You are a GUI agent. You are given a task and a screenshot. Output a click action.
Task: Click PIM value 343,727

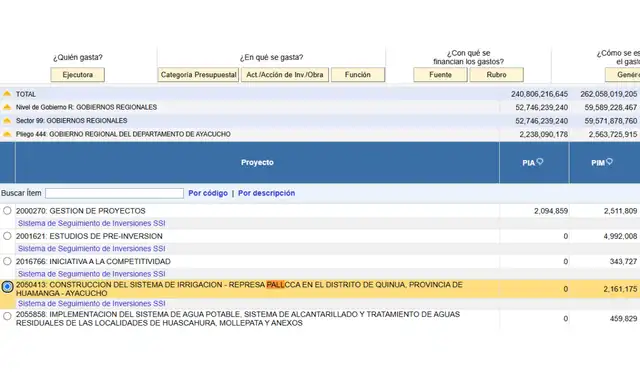pyautogui.click(x=623, y=262)
